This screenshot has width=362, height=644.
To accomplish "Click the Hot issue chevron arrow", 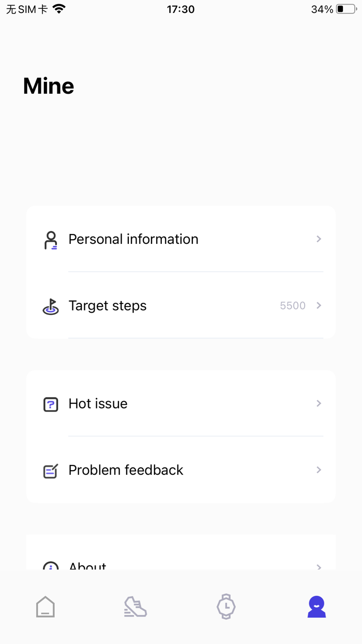I will pyautogui.click(x=319, y=403).
